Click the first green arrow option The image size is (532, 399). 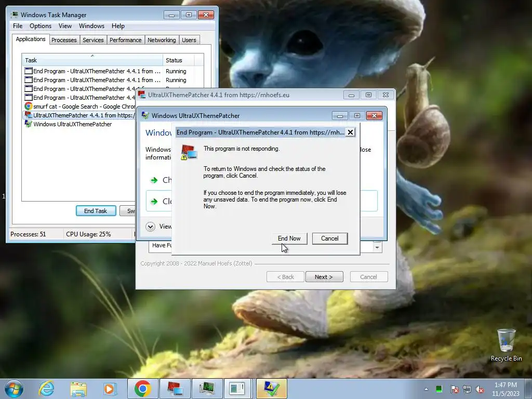154,180
